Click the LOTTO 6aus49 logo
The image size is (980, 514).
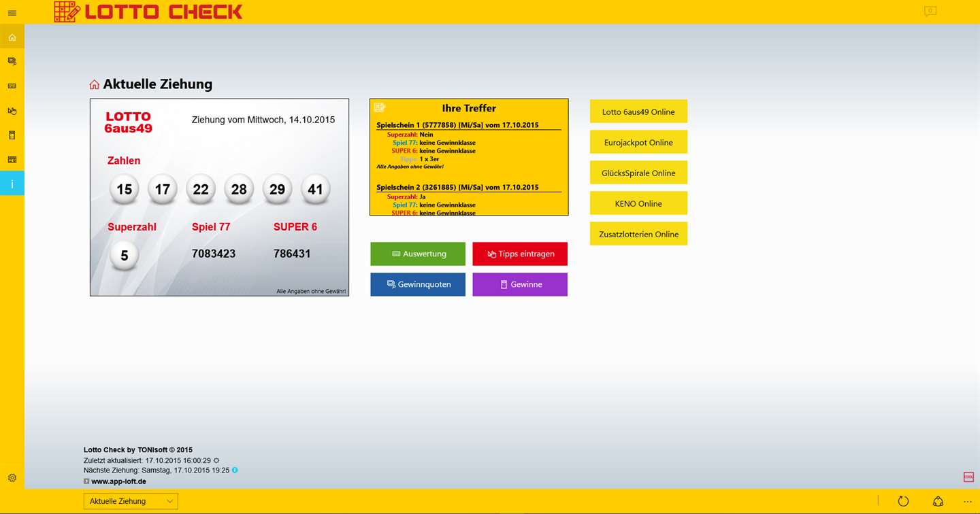click(128, 122)
